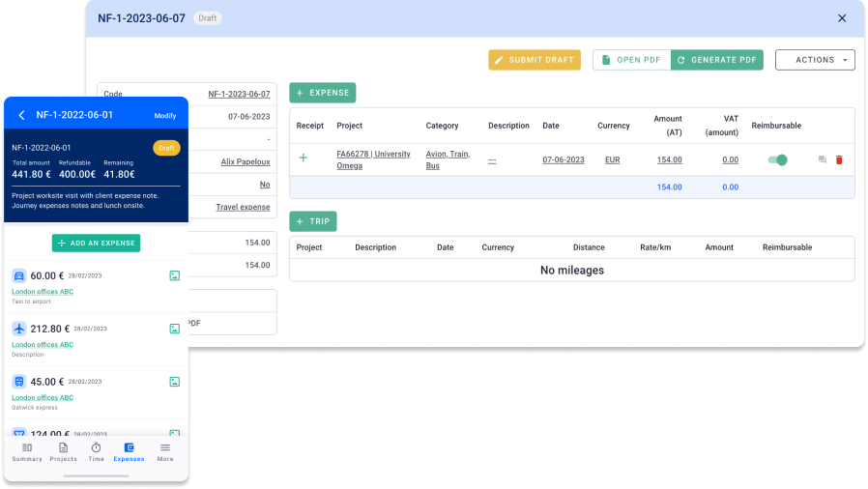This screenshot has height=489, width=868.
Task: Open the Actions dropdown
Action: click(x=815, y=60)
